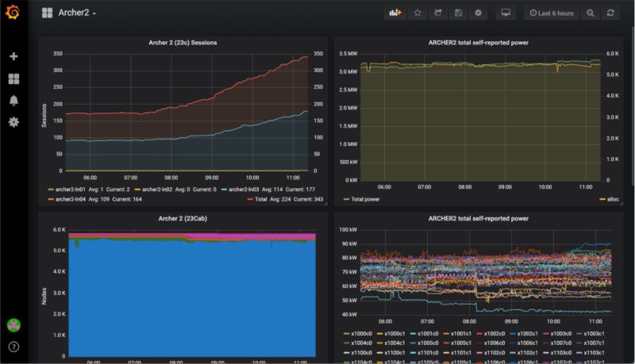Click the Add panel chart icon

click(x=394, y=13)
